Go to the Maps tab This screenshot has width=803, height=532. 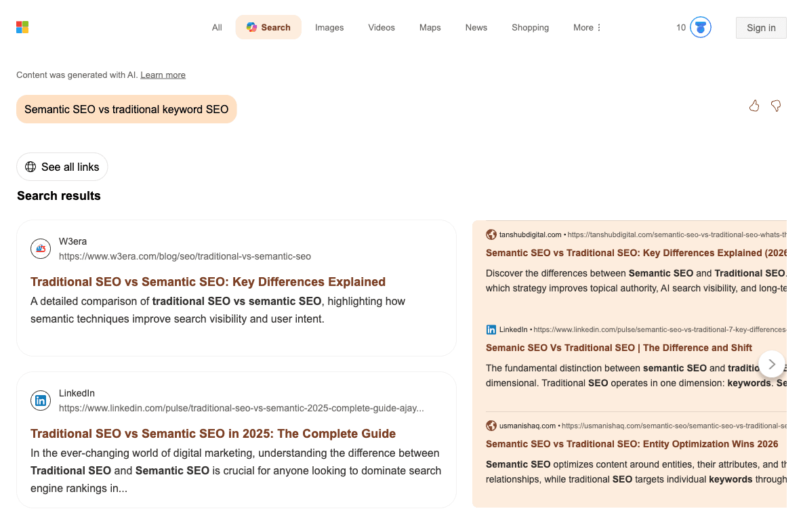click(430, 28)
